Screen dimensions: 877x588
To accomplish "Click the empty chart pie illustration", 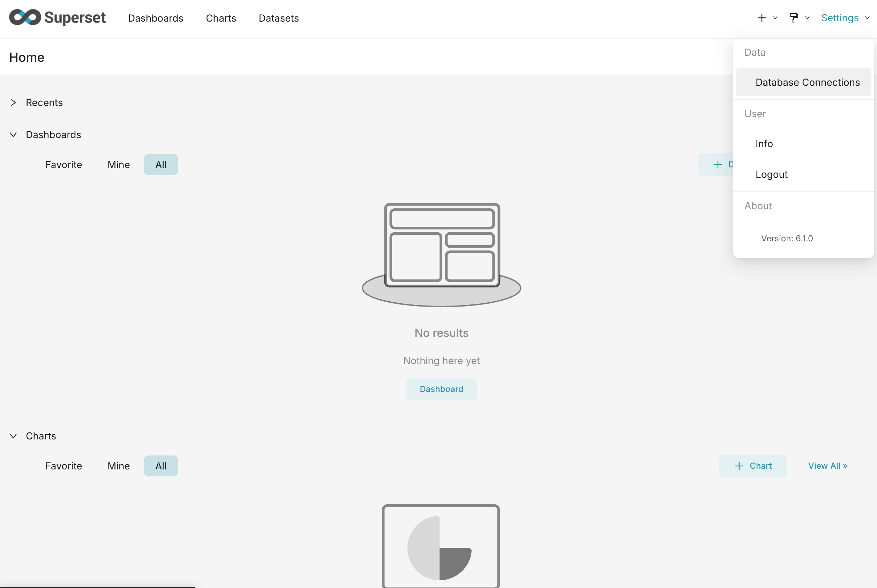I will pyautogui.click(x=441, y=546).
